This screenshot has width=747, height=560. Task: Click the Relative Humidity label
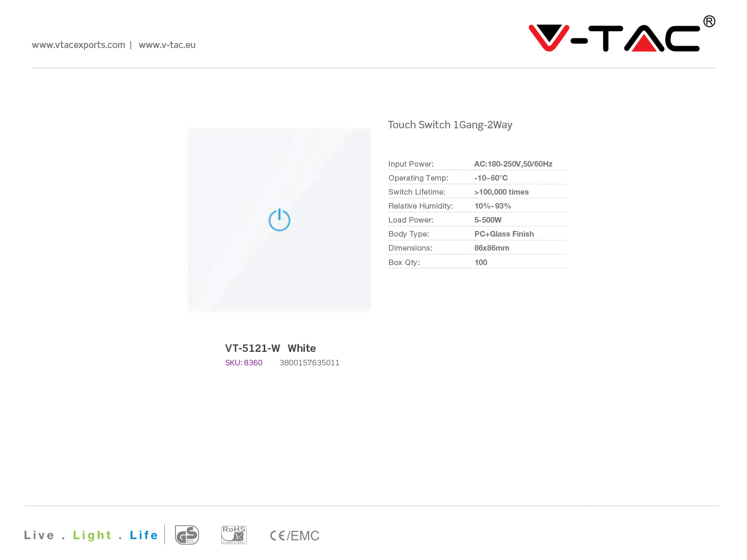(421, 206)
